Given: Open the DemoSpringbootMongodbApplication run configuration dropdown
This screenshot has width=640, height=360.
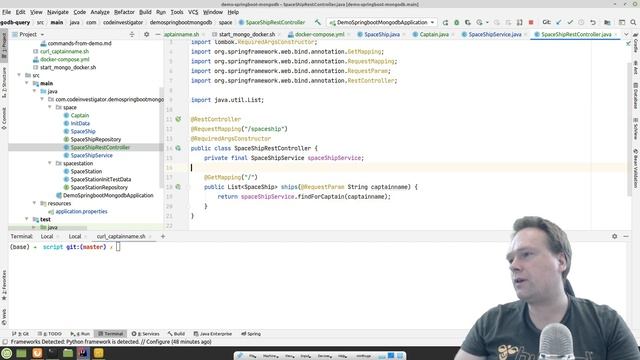Looking at the screenshot, I should tap(382, 22).
